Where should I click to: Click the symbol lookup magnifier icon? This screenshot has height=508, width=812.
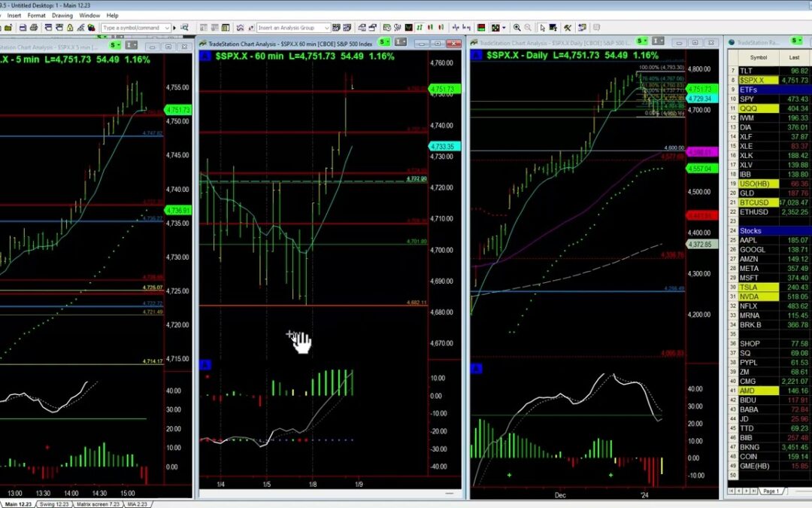click(x=184, y=28)
